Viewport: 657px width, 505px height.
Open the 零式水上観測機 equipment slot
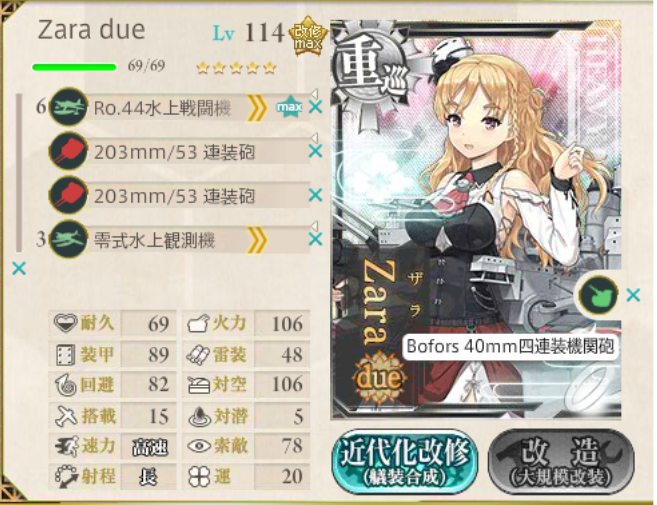tap(180, 240)
